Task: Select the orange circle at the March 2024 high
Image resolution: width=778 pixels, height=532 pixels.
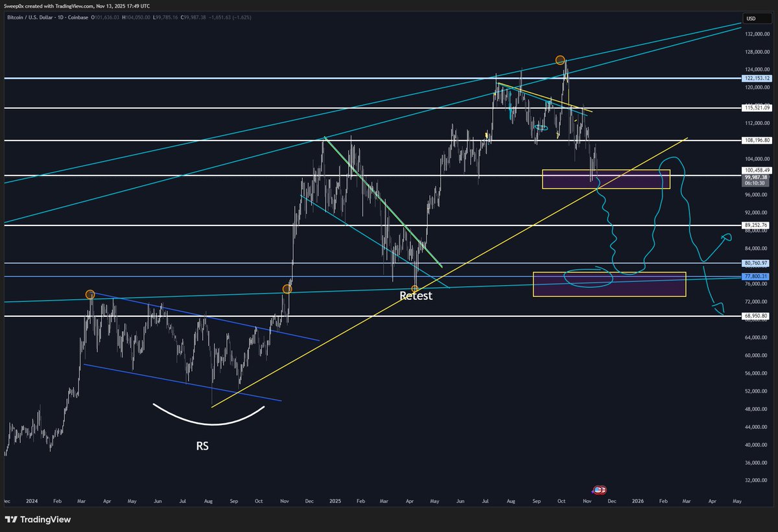Action: (91, 294)
